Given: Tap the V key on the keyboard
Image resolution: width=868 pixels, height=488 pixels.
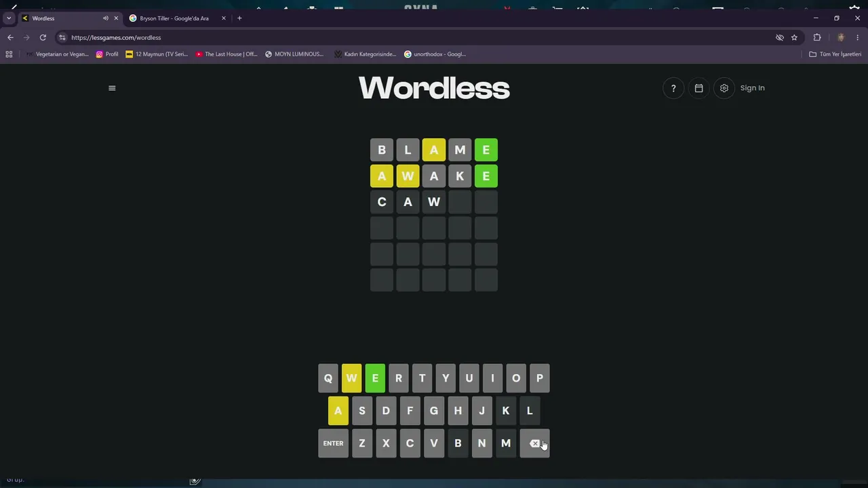Looking at the screenshot, I should coord(434,443).
